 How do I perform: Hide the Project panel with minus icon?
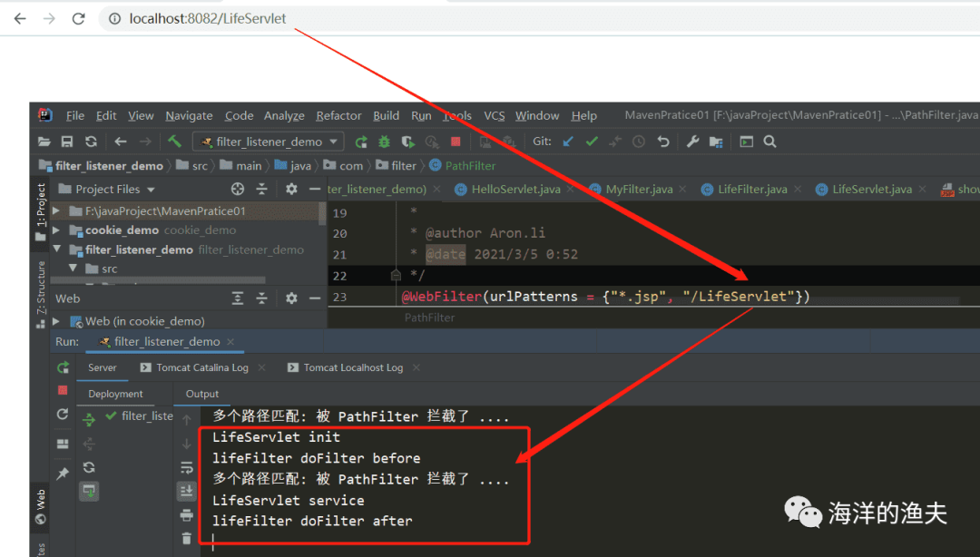click(x=315, y=189)
